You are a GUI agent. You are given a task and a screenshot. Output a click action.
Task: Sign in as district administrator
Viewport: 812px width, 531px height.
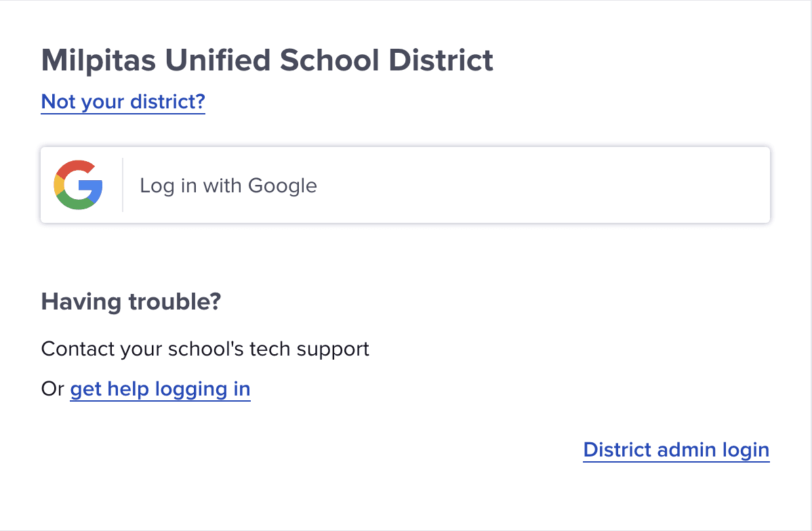tap(676, 450)
